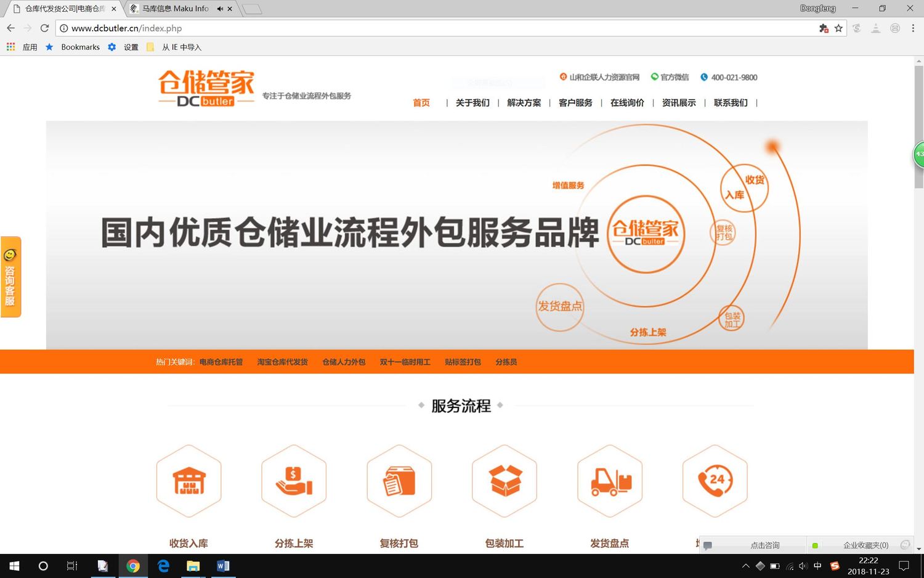Click the 电商仓库托管 hot keyword link
The height and width of the screenshot is (578, 924).
coord(221,362)
